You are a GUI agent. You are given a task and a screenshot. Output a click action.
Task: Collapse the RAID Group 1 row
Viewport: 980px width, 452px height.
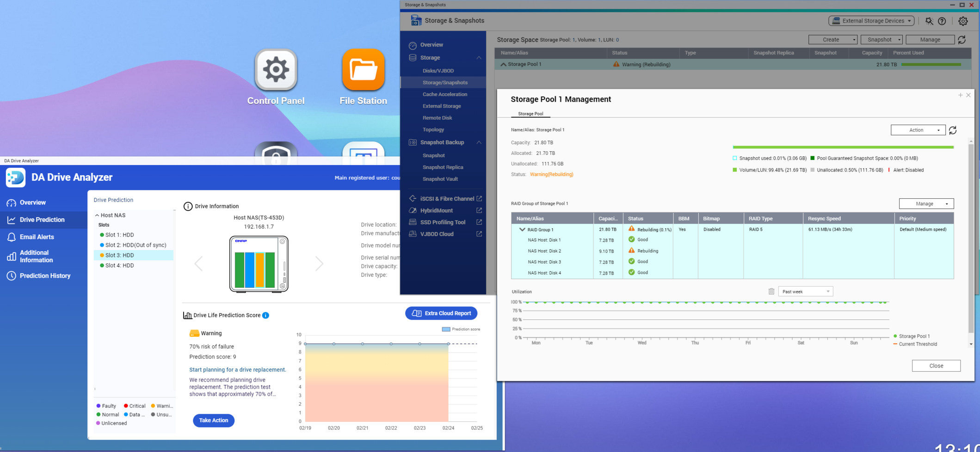522,230
